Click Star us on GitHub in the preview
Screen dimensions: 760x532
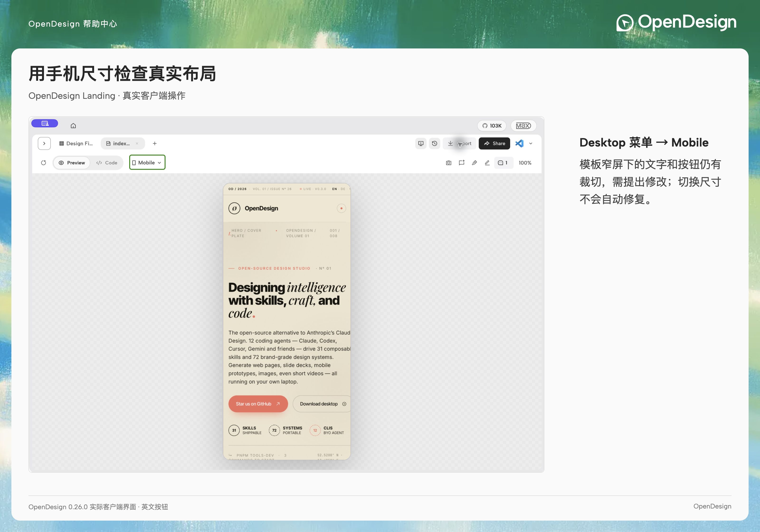click(x=258, y=404)
